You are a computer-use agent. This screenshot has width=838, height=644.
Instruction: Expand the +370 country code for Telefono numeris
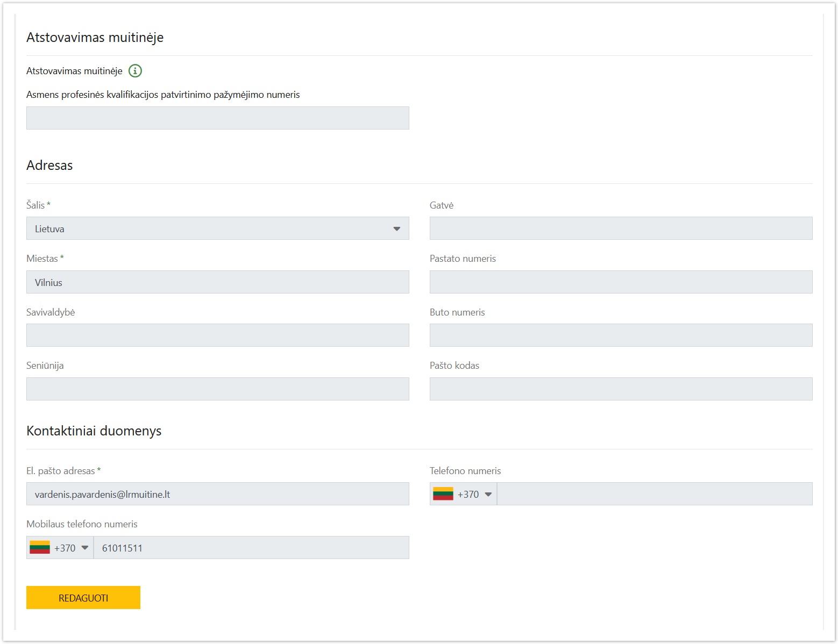pyautogui.click(x=464, y=494)
